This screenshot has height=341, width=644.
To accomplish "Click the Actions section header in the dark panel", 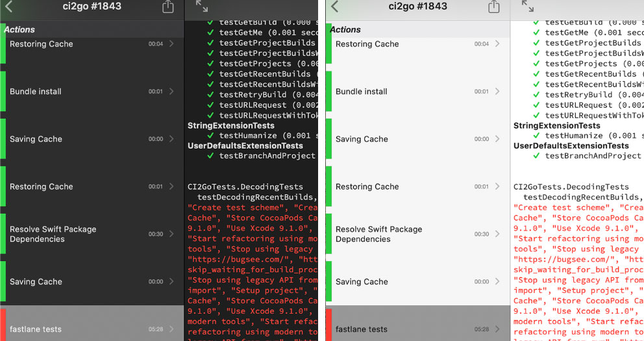I will click(19, 30).
